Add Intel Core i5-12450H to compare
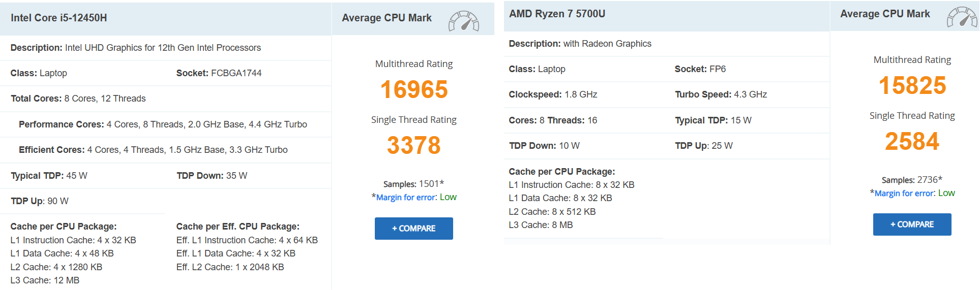980x290 pixels. pyautogui.click(x=413, y=229)
